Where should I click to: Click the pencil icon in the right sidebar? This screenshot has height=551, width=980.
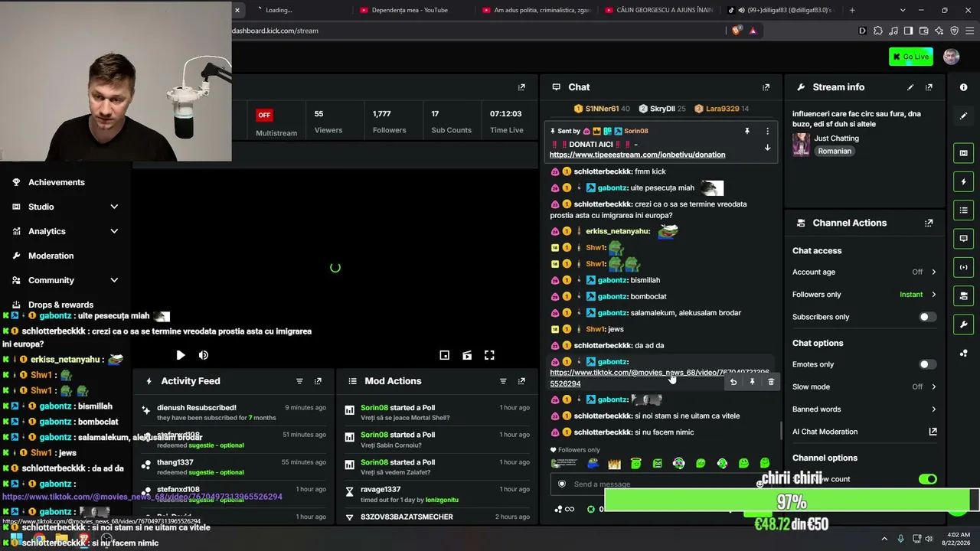[x=963, y=116]
